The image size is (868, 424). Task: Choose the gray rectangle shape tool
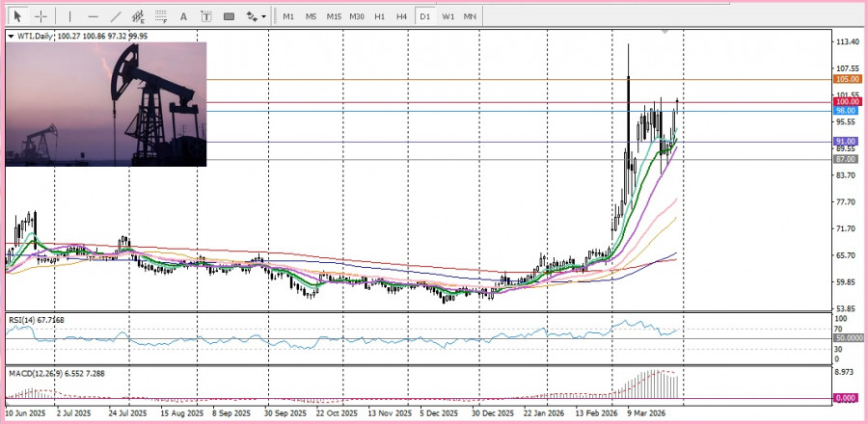click(230, 16)
